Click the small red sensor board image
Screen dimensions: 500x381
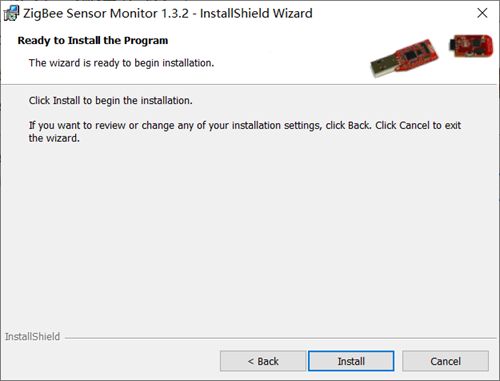coord(471,46)
